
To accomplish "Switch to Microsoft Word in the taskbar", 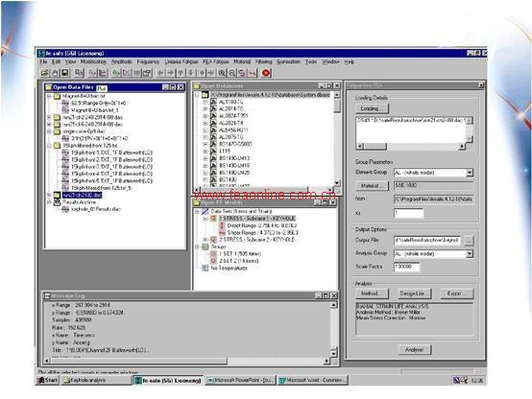I will tap(312, 381).
